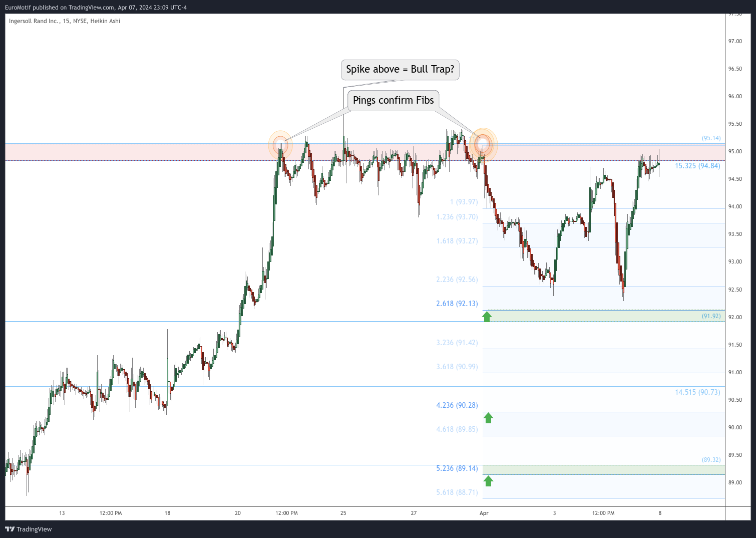This screenshot has height=538, width=756.
Task: Click date '3' on the time axis
Action: (x=554, y=513)
